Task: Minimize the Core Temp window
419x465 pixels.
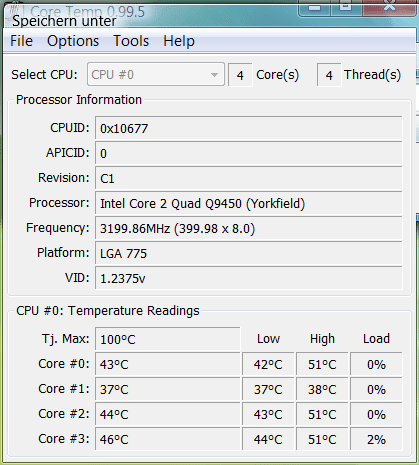Action: coord(314,7)
